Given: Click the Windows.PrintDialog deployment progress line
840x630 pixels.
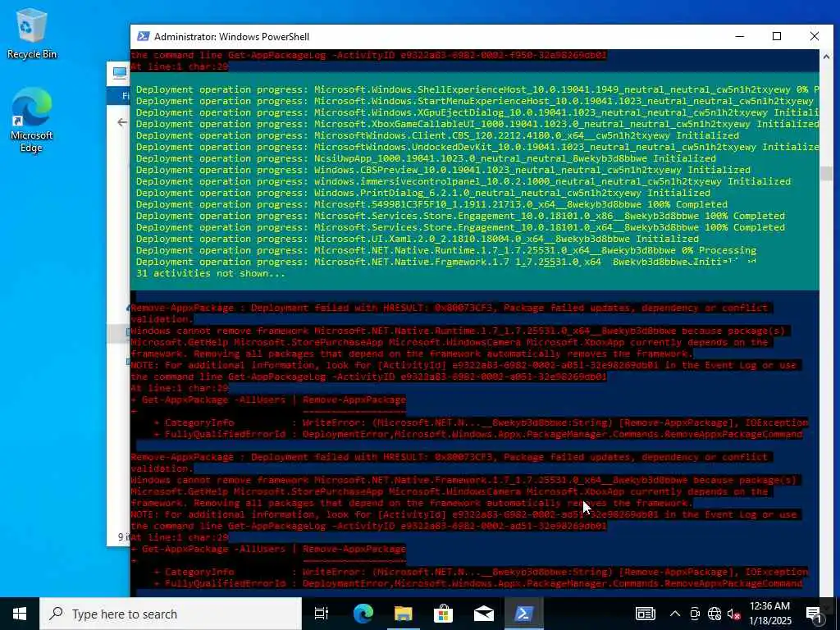Looking at the screenshot, I should click(423, 193).
